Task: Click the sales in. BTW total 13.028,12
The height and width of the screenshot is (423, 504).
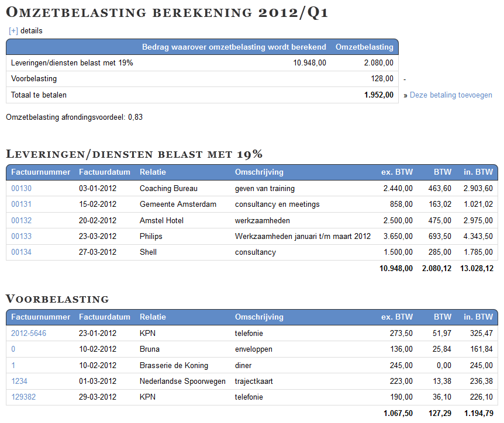Action: coord(477,269)
